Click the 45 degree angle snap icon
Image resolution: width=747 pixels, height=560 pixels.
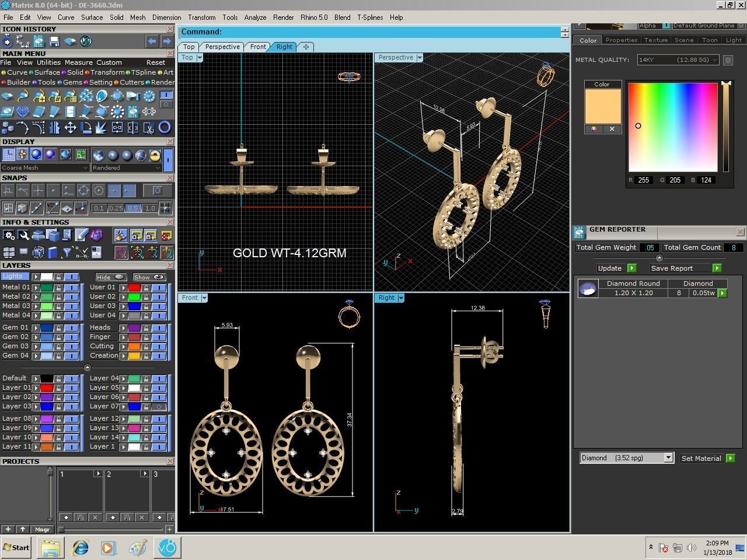pyautogui.click(x=53, y=208)
